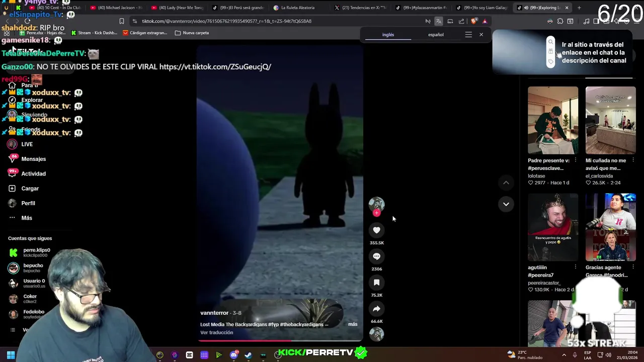Open Steam from the taskbar
Image resolution: width=644 pixels, height=362 pixels.
click(x=248, y=355)
